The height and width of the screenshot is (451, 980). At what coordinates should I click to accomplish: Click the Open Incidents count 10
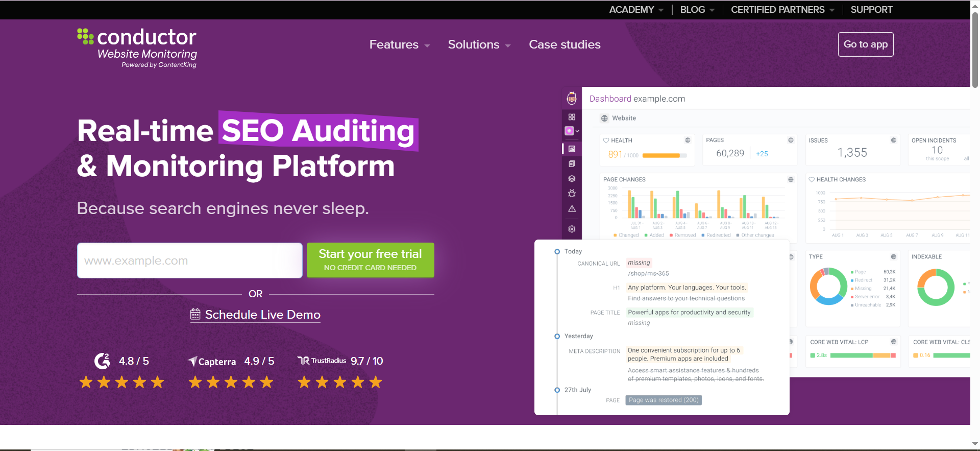coord(937,150)
